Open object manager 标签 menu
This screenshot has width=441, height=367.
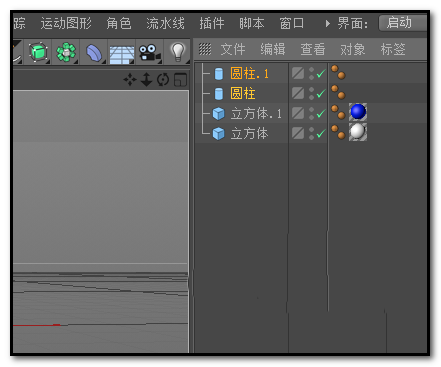click(393, 49)
